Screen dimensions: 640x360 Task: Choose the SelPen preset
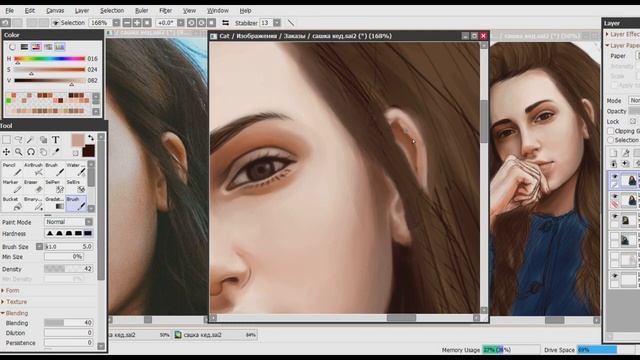pos(54,187)
